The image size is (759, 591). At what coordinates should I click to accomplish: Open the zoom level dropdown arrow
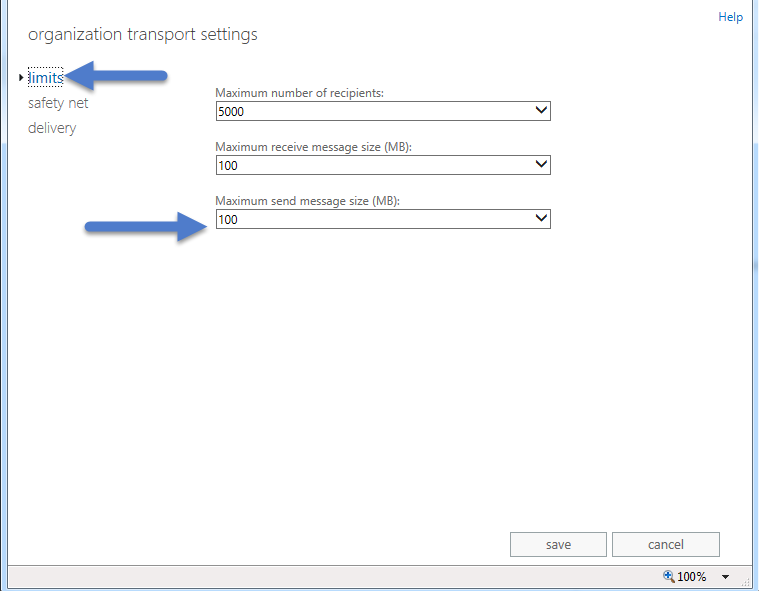click(725, 576)
